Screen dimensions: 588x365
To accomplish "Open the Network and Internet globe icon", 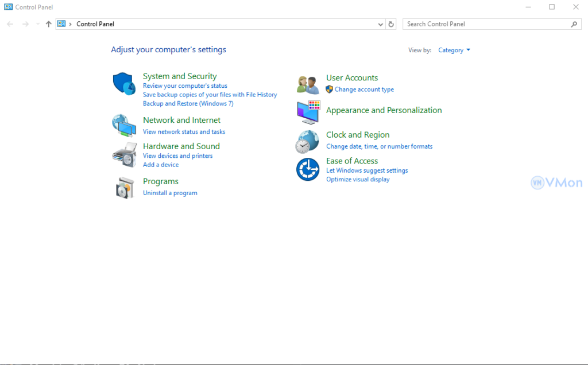I will tap(123, 125).
